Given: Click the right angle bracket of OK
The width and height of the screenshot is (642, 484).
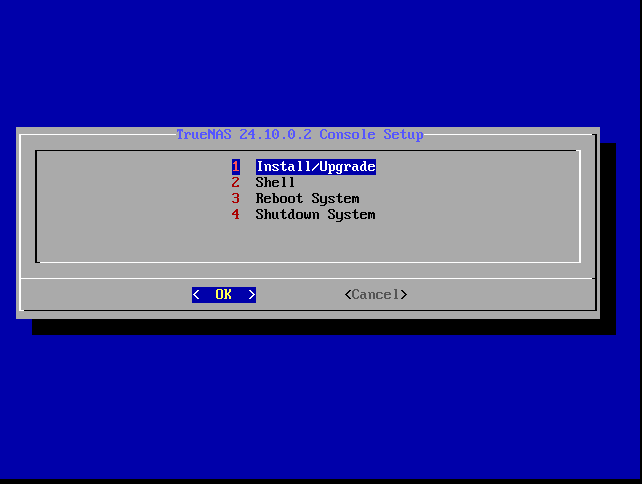Looking at the screenshot, I should pyautogui.click(x=252, y=295).
